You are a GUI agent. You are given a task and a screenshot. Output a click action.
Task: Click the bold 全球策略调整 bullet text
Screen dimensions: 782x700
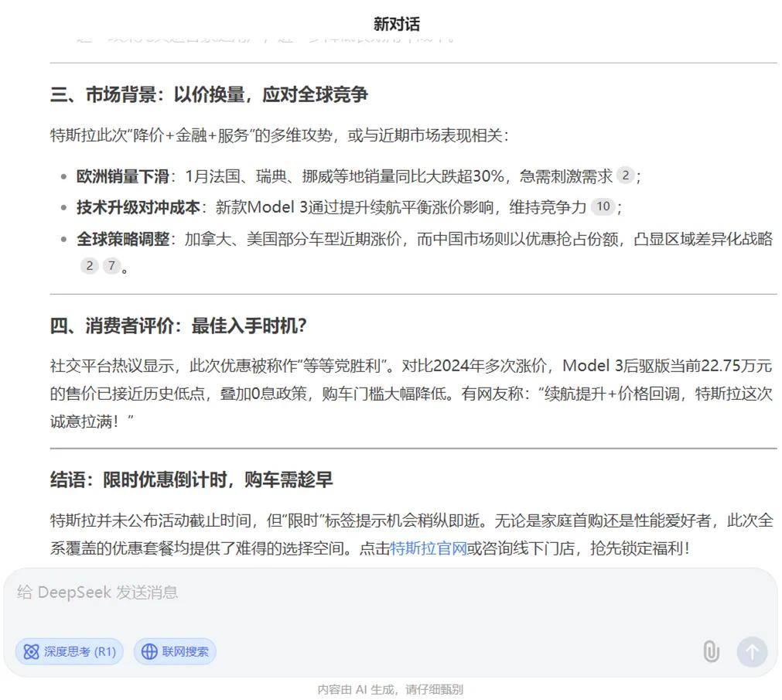(122, 239)
